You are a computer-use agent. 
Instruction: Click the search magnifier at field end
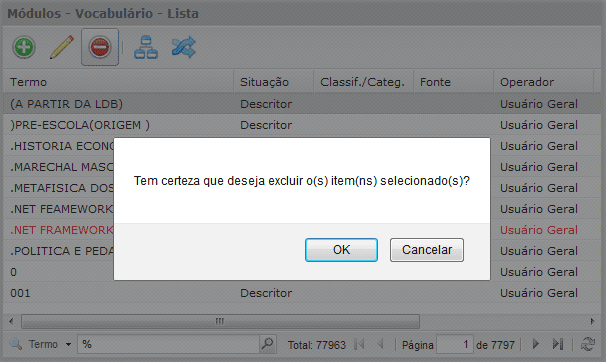pyautogui.click(x=267, y=343)
